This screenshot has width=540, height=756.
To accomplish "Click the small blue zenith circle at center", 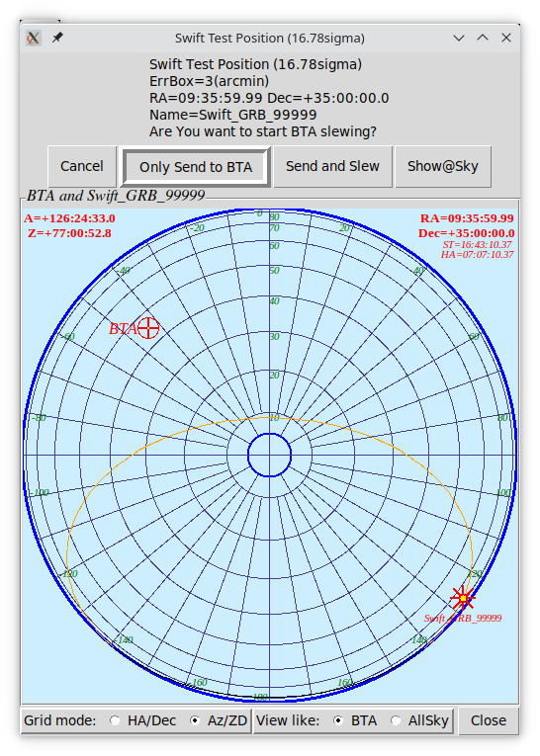I will (x=269, y=456).
